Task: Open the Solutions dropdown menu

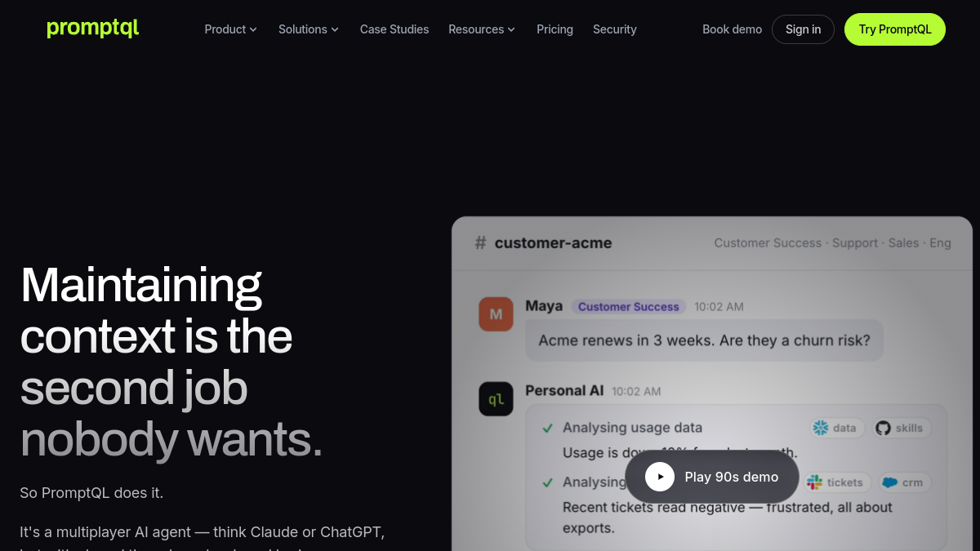Action: coord(309,29)
